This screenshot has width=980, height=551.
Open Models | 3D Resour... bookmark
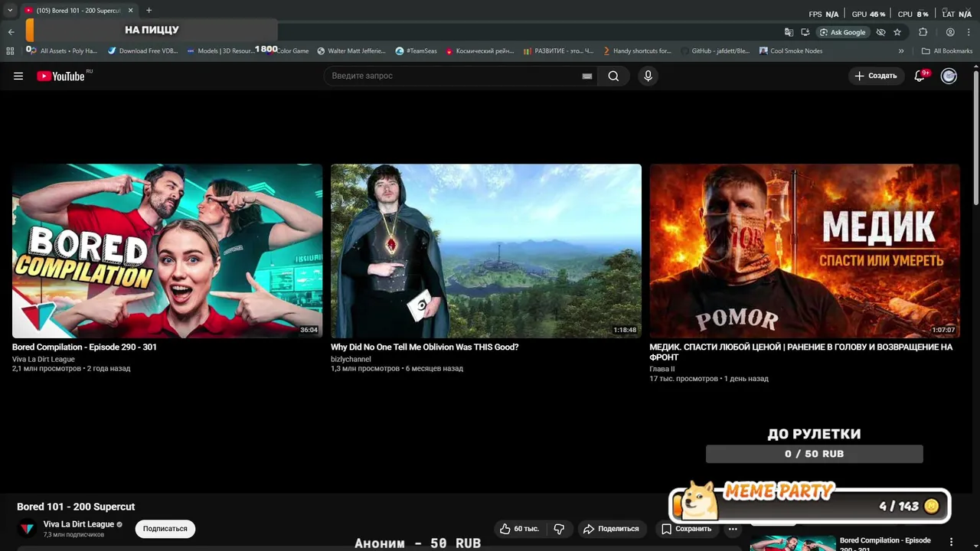pos(220,51)
